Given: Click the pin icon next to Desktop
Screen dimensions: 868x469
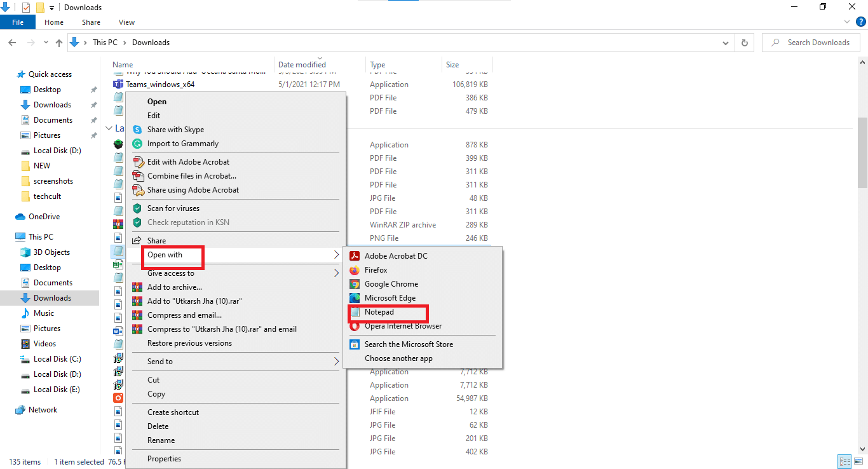Looking at the screenshot, I should coord(94,89).
